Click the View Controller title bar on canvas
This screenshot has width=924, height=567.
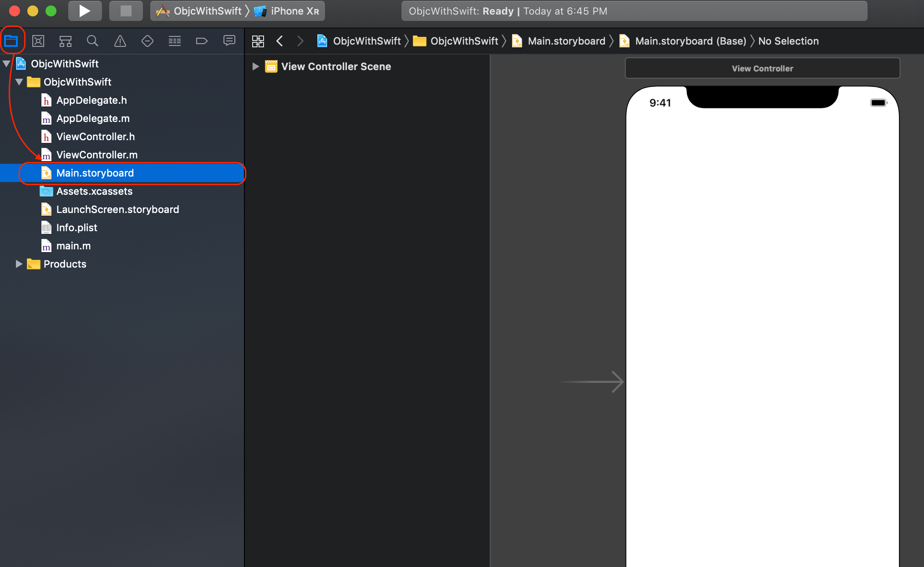point(762,68)
